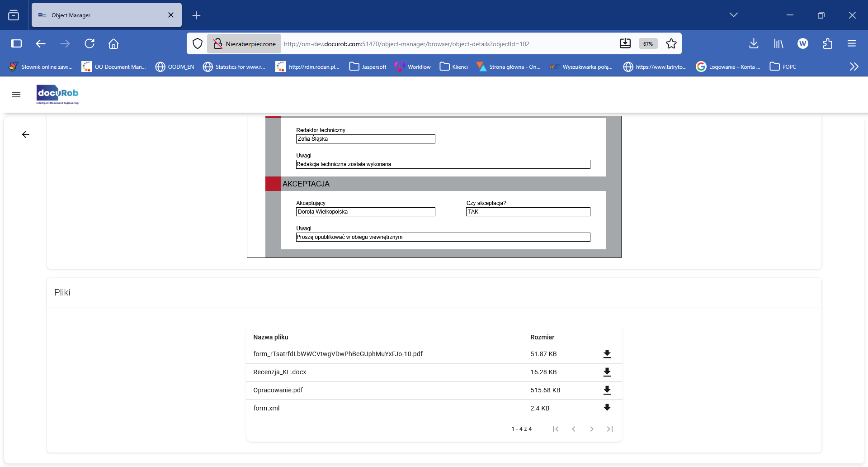
Task: Open the Firefox application menu
Action: 852,43
